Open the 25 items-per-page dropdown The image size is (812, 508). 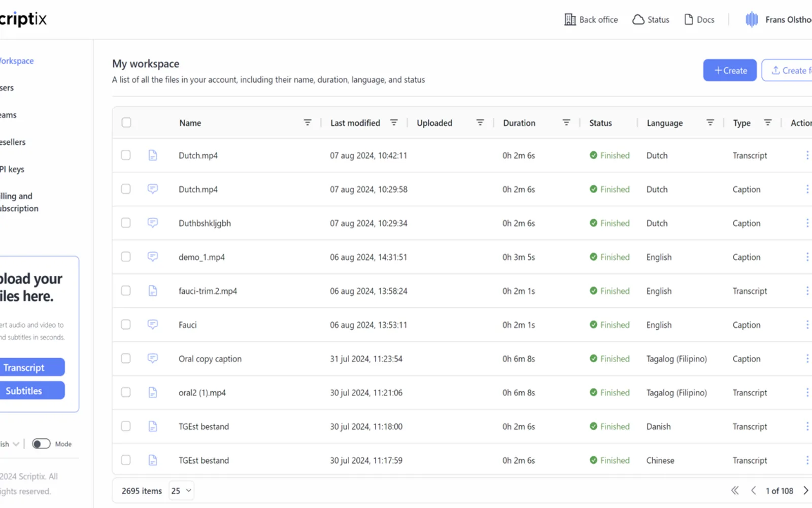pos(181,491)
